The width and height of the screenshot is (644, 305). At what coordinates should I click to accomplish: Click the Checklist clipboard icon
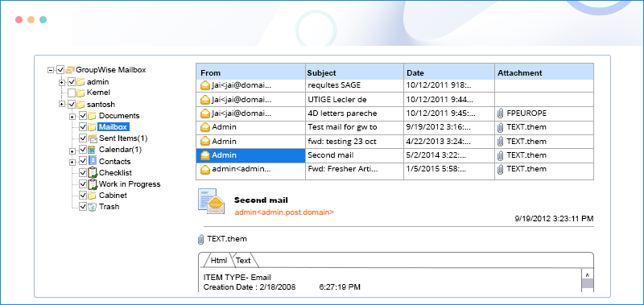(93, 173)
